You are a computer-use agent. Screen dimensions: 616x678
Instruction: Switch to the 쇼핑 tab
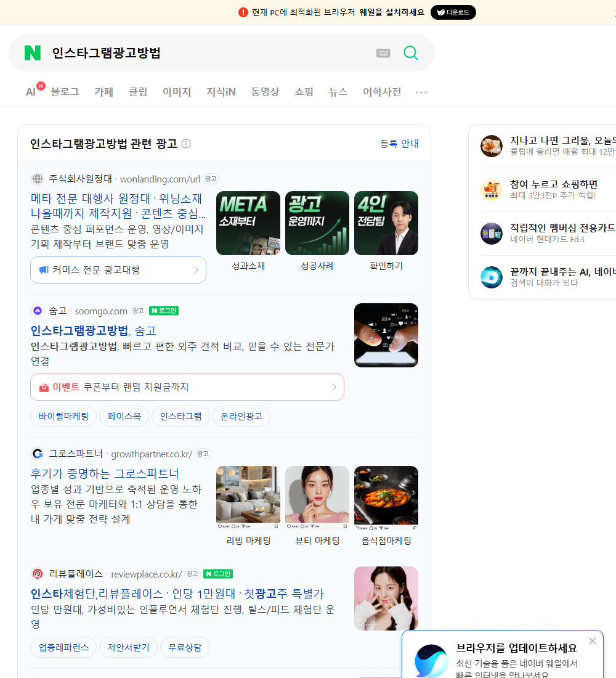tap(304, 92)
